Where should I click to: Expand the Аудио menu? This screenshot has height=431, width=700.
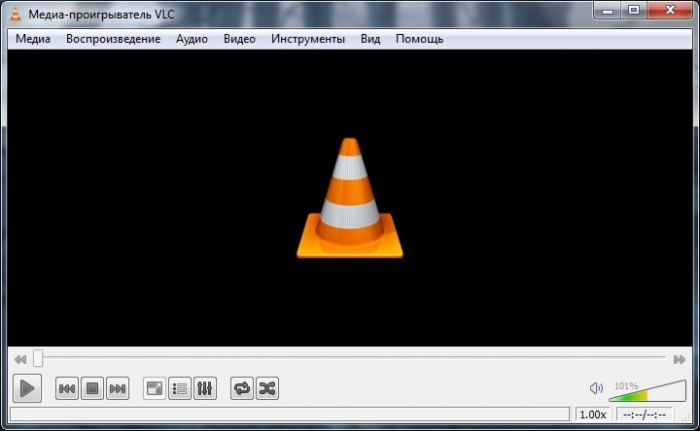192,39
